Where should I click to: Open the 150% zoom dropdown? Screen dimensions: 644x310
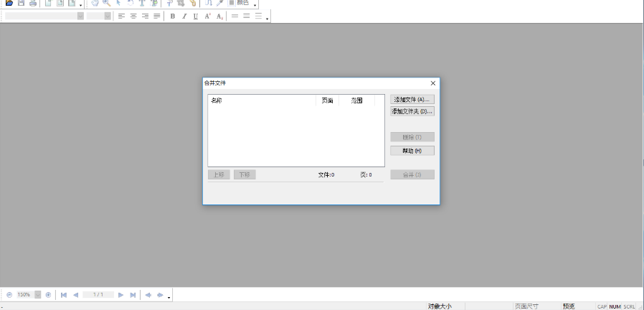click(x=38, y=295)
